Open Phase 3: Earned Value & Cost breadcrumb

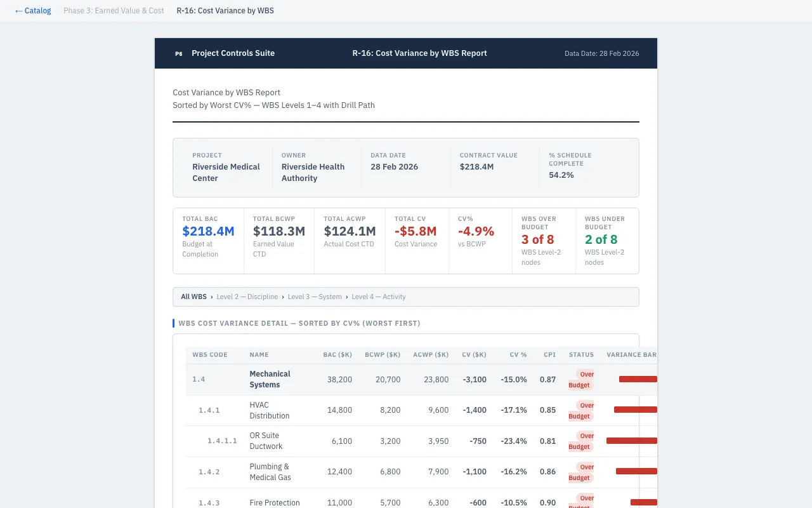tap(114, 10)
